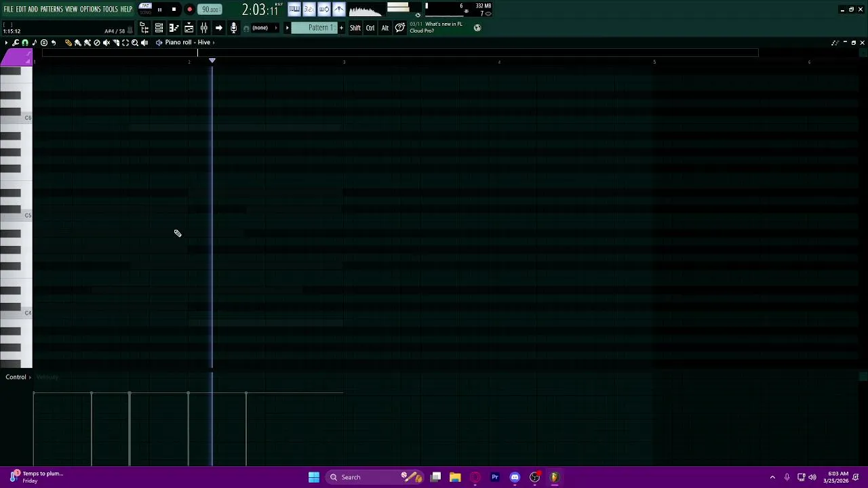This screenshot has height=488, width=868.
Task: Open the Browser view button
Action: 144,28
